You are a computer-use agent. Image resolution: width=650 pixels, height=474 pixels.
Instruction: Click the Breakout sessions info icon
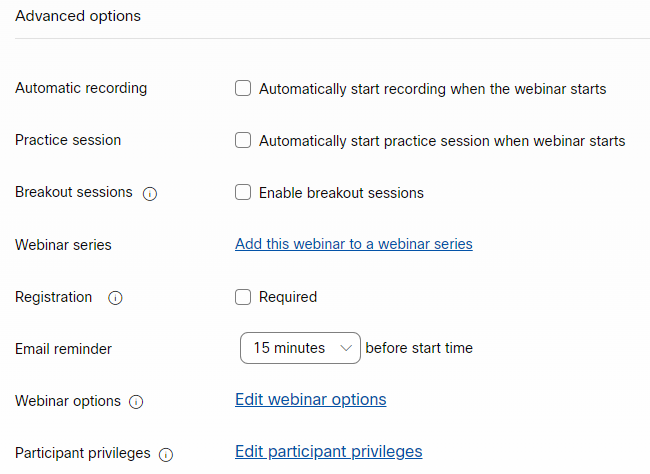point(150,193)
